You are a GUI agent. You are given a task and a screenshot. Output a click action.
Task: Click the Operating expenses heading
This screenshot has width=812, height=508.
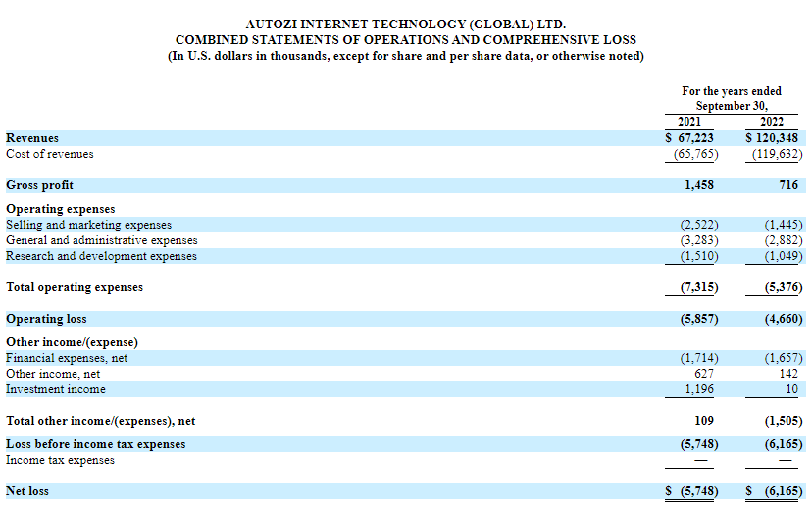(61, 209)
